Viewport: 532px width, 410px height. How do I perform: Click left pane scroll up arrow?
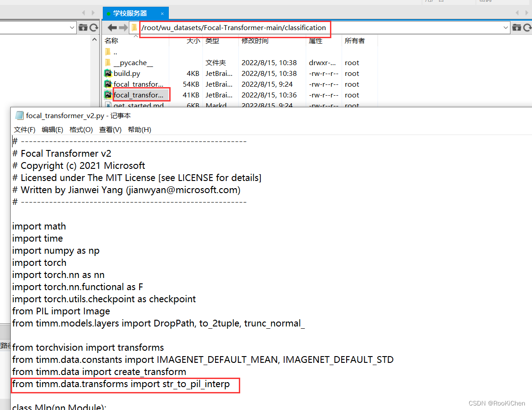(94, 40)
